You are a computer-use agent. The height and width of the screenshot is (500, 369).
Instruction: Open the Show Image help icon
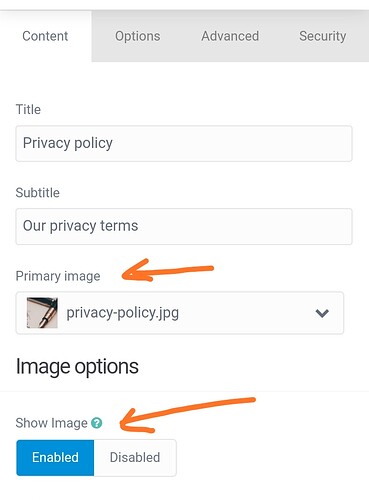(x=97, y=423)
